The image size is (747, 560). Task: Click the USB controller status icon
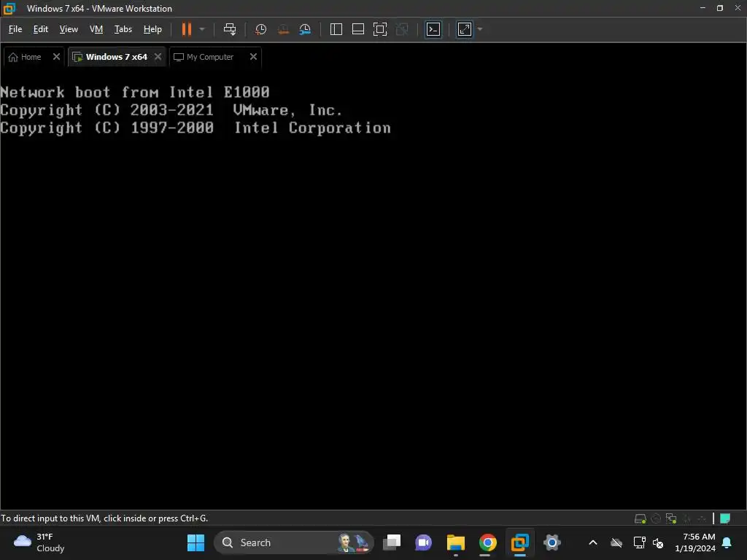(x=686, y=518)
